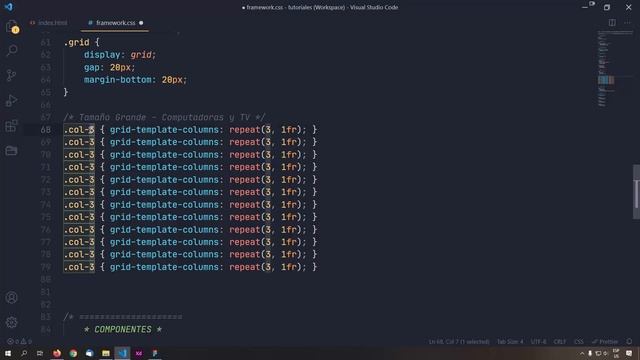Image resolution: width=640 pixels, height=360 pixels.
Task: Click the Ln 68, Col 7 status item
Action: coord(459,341)
